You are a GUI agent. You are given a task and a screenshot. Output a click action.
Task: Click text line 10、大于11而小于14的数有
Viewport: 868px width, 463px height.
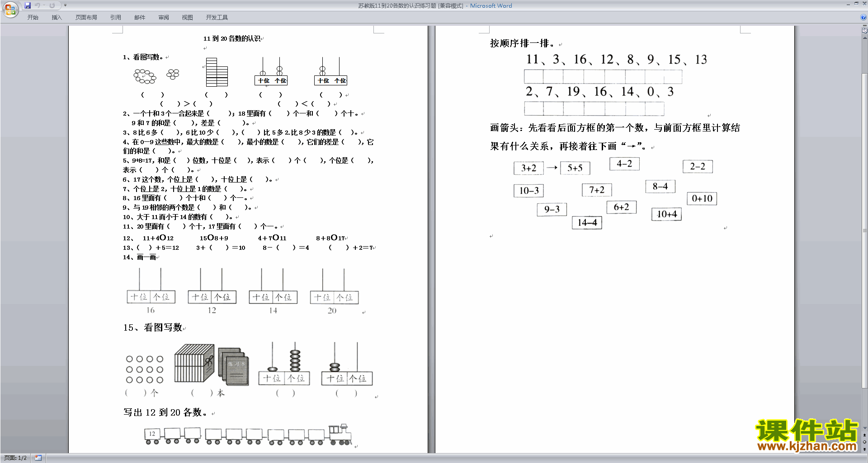(x=178, y=217)
